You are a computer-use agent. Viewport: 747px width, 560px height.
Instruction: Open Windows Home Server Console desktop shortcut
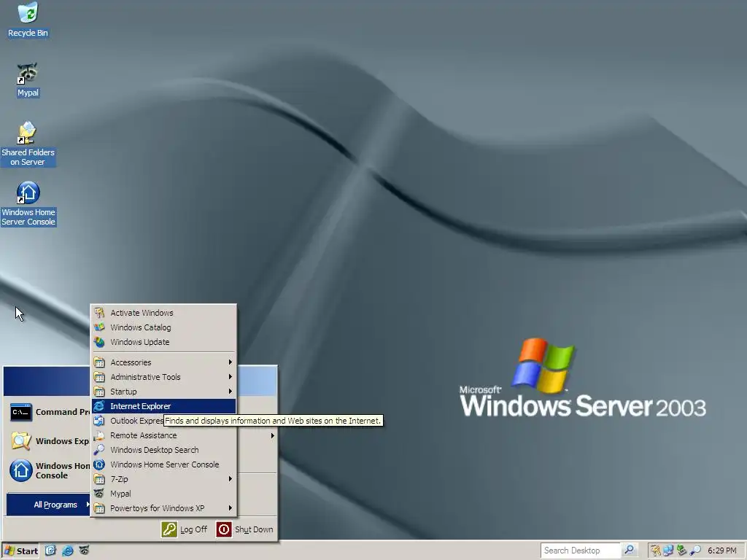(28, 203)
